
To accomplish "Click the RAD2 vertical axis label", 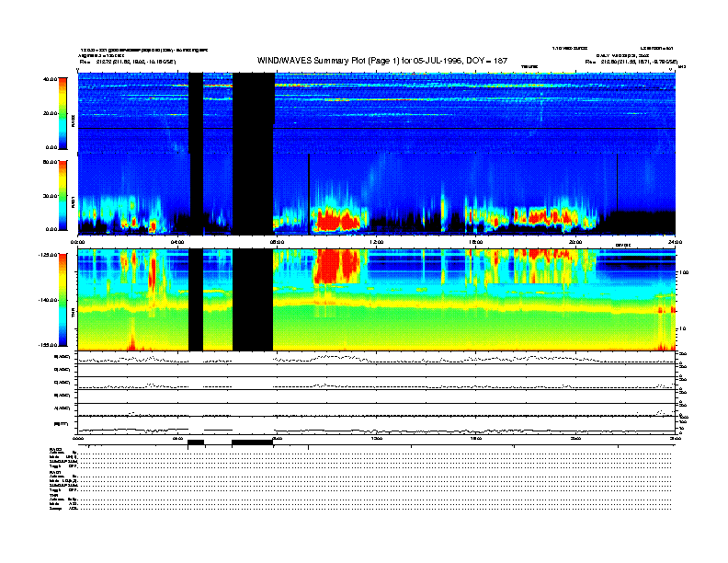I will tap(73, 121).
